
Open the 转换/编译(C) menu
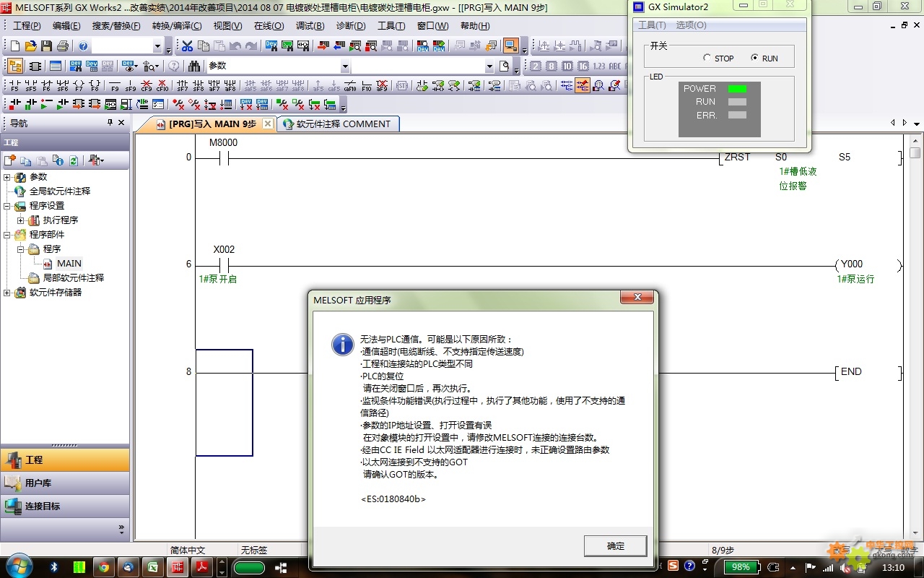tap(177, 26)
